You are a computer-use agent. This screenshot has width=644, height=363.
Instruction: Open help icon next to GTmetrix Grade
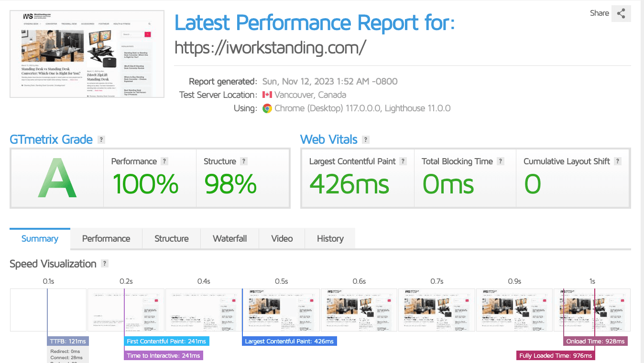pyautogui.click(x=101, y=139)
